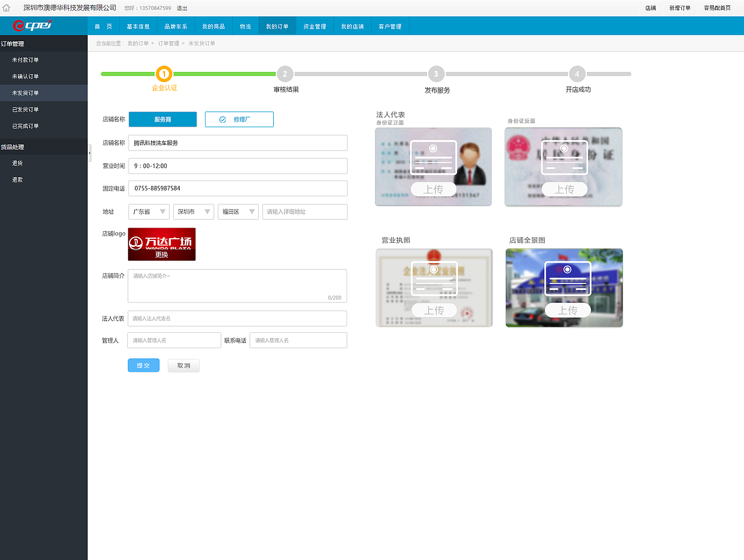
Task: Click the detailed address input field
Action: pyautogui.click(x=305, y=211)
